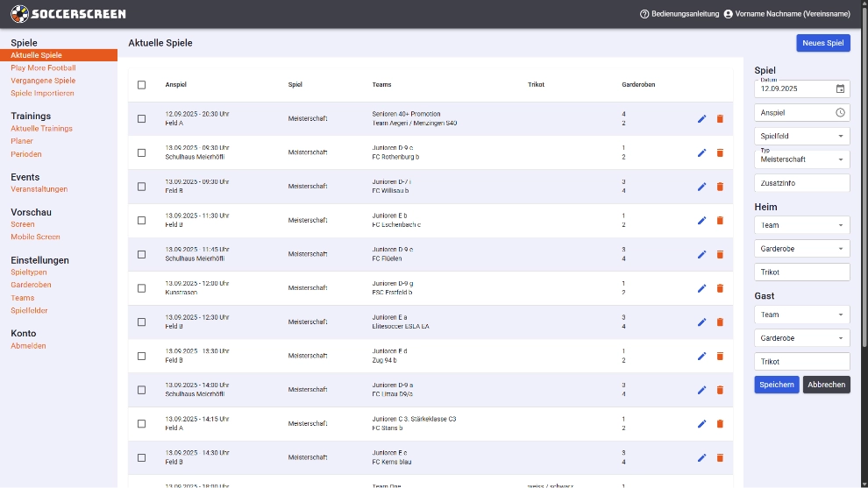Toggle the select-all checkbox in table header
Image resolution: width=868 pixels, height=488 pixels.
tap(142, 85)
